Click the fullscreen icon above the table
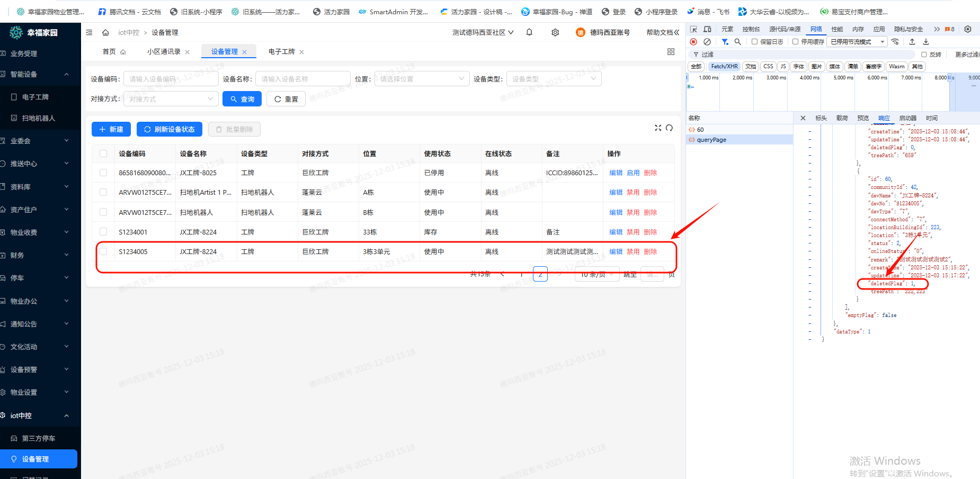This screenshot has width=980, height=479. tap(658, 128)
